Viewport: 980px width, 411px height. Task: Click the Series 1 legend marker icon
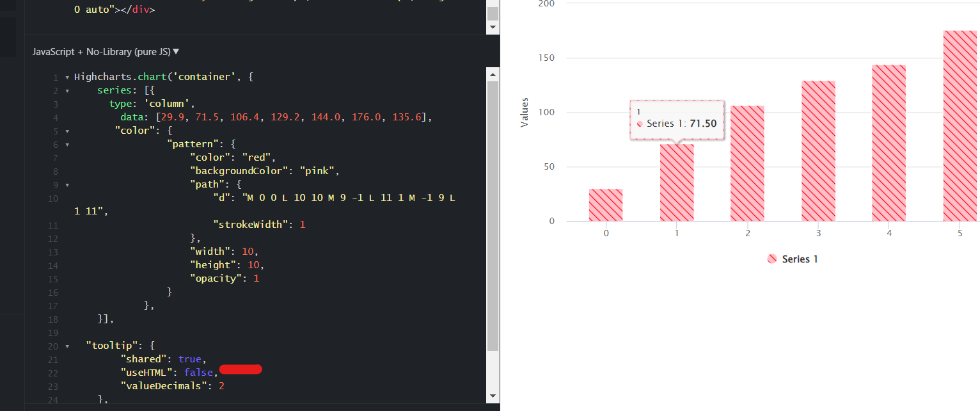click(x=772, y=259)
